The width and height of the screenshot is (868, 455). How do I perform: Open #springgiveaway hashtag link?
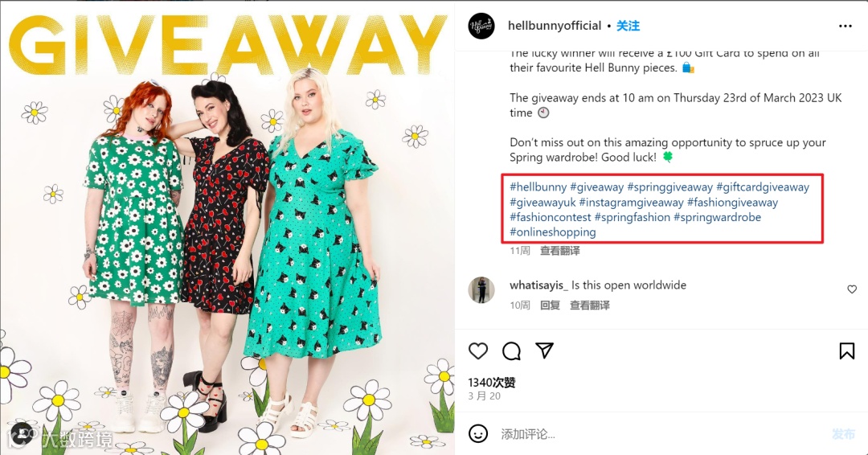pos(669,187)
